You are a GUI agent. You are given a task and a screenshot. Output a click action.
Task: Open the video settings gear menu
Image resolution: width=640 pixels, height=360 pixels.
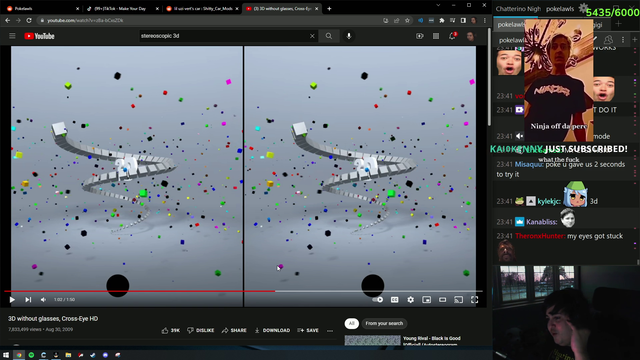tap(411, 300)
